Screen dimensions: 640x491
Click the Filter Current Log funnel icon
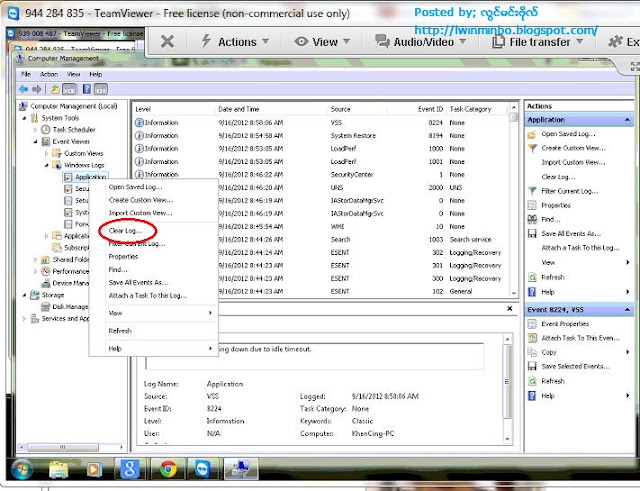pyautogui.click(x=532, y=191)
